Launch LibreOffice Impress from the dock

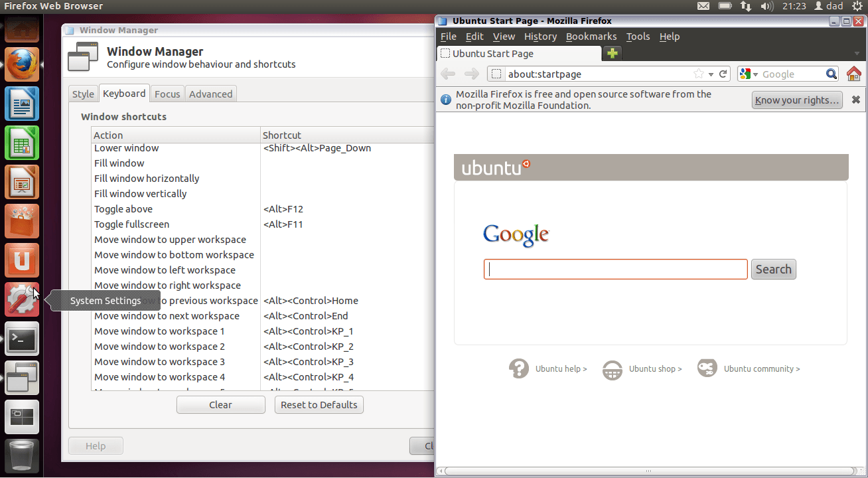click(23, 182)
